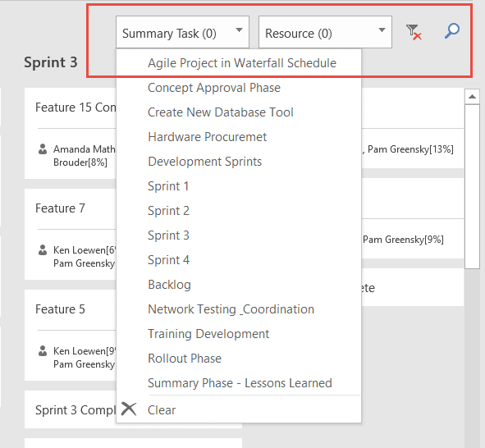485x448 pixels.
Task: Click the resource person icon under Feature 7
Action: [x=43, y=249]
